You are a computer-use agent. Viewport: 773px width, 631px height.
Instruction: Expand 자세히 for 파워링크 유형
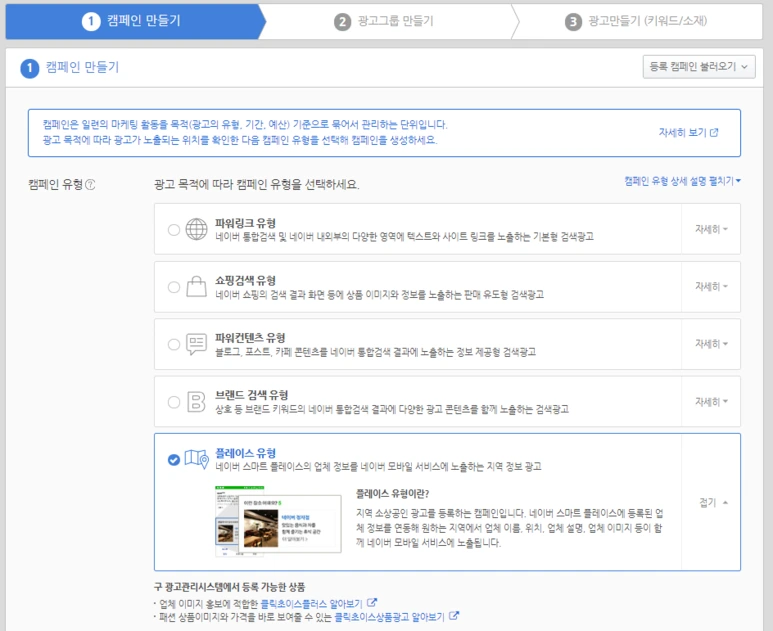point(711,229)
